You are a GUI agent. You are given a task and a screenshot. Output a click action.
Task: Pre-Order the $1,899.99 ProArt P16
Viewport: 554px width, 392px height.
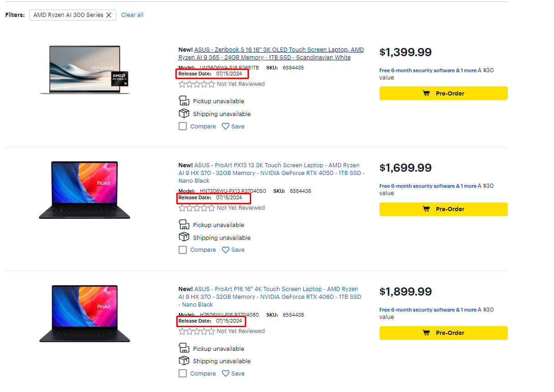(x=443, y=333)
